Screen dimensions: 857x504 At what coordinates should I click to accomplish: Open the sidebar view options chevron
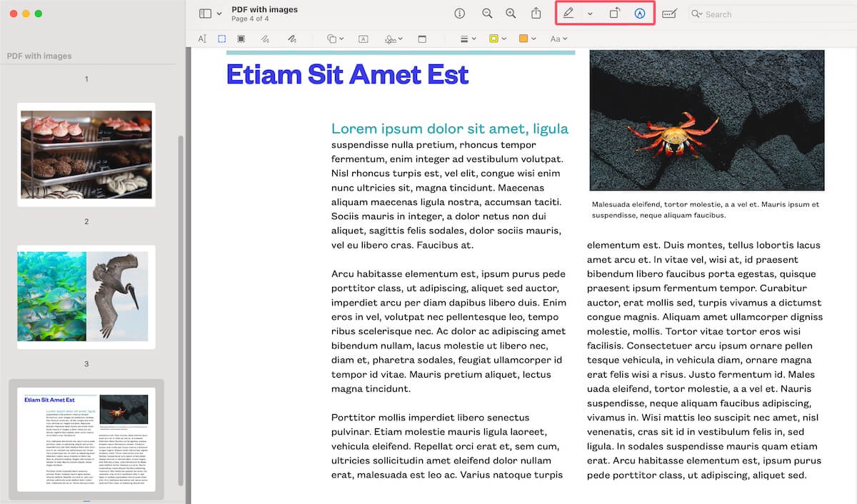pyautogui.click(x=218, y=14)
